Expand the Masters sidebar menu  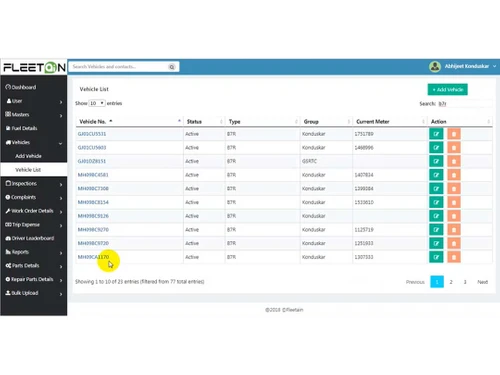34,115
